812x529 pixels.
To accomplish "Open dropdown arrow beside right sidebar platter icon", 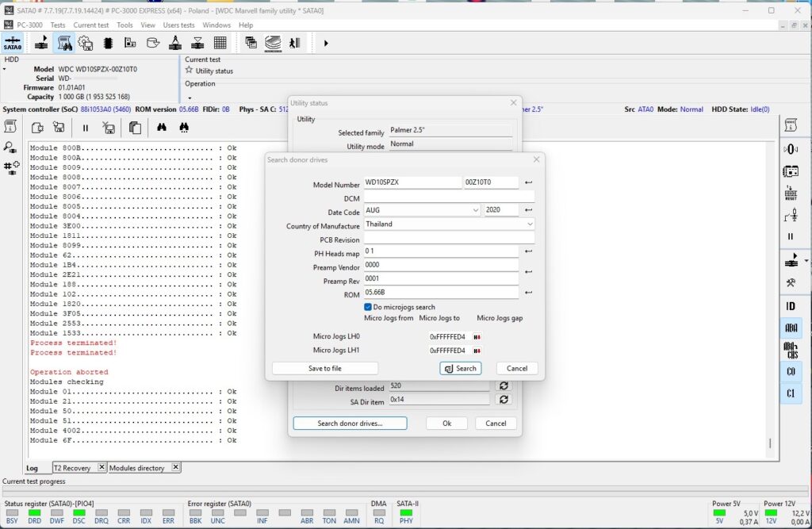I will coord(806,261).
